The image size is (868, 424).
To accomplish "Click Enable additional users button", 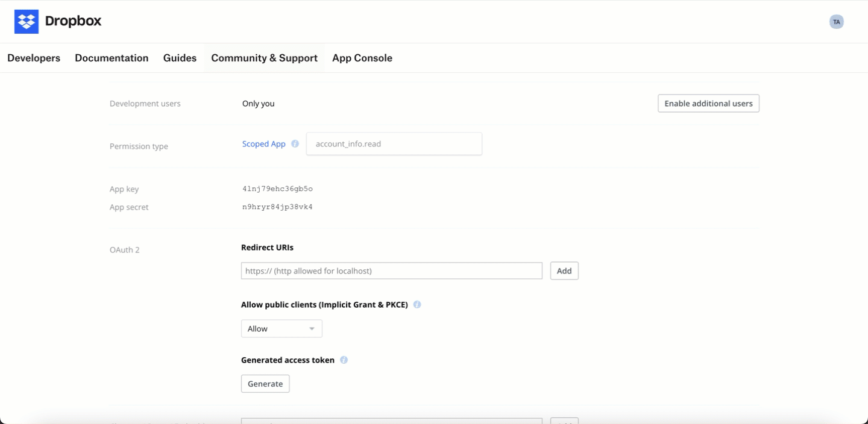I will [x=708, y=104].
